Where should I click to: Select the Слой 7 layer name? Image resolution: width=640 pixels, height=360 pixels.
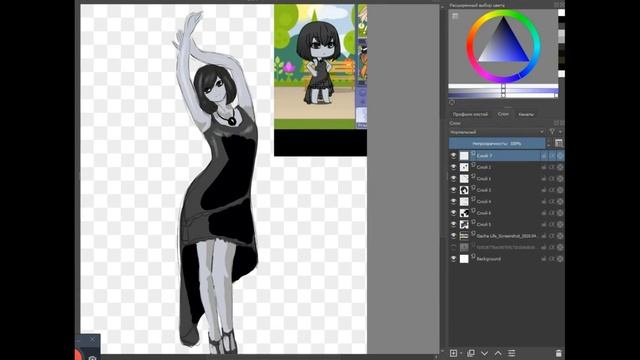coord(484,156)
